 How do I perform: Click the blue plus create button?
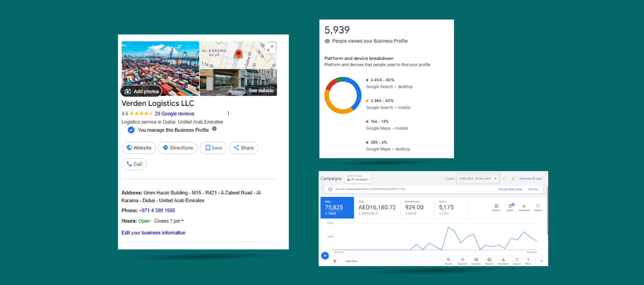click(x=325, y=256)
